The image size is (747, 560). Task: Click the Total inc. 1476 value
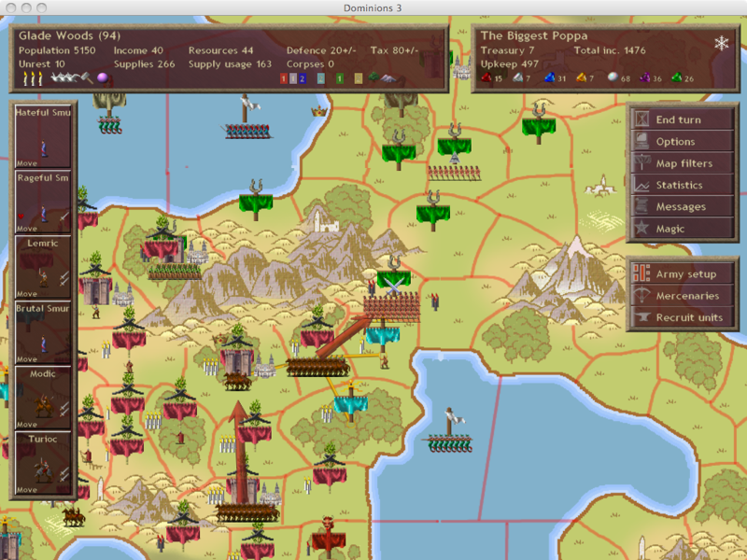pos(610,50)
